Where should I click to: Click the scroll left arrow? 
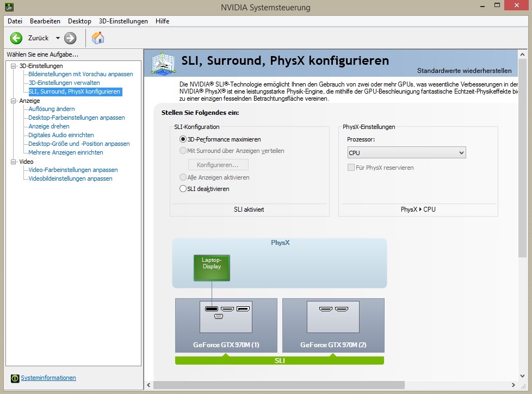(x=149, y=385)
